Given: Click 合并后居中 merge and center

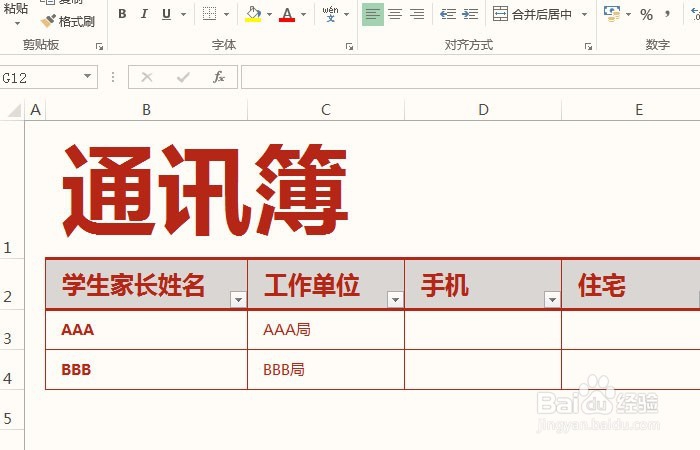Looking at the screenshot, I should tap(532, 14).
